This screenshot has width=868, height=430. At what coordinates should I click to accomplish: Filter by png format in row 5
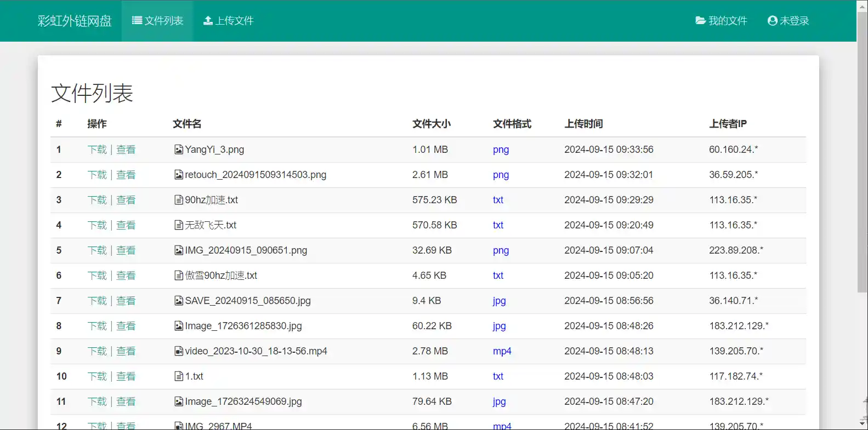[501, 250]
